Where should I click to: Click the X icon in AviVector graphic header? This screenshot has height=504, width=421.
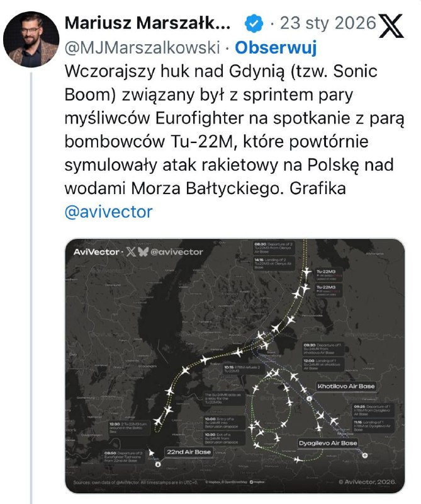(x=129, y=252)
